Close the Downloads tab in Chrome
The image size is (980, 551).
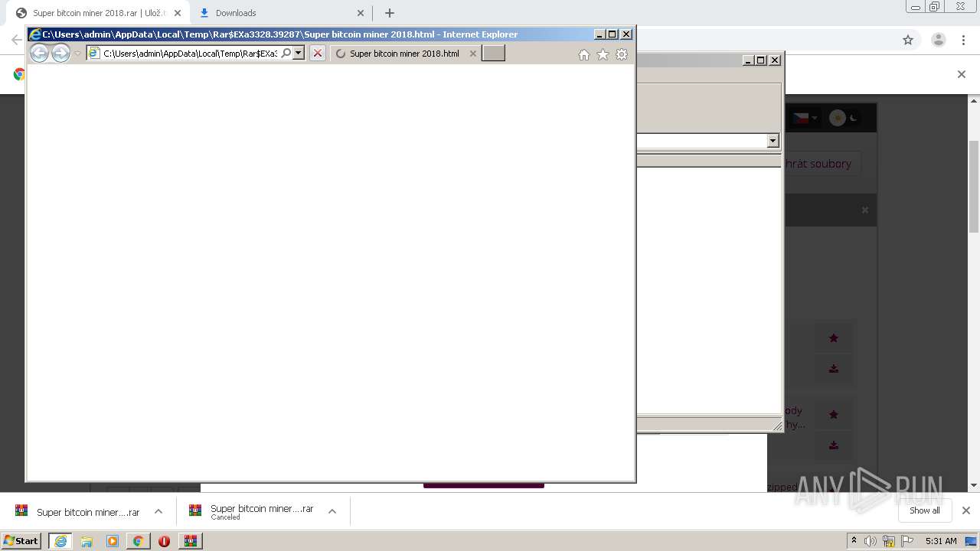361,13
